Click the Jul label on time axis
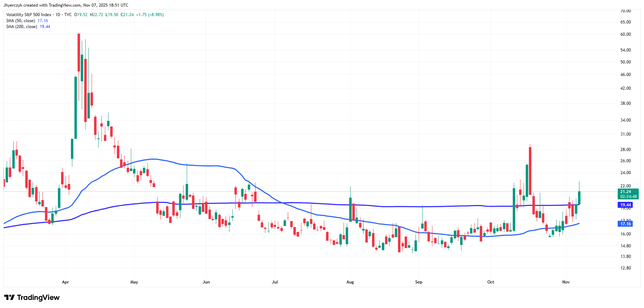This screenshot has width=644, height=308. 275,282
